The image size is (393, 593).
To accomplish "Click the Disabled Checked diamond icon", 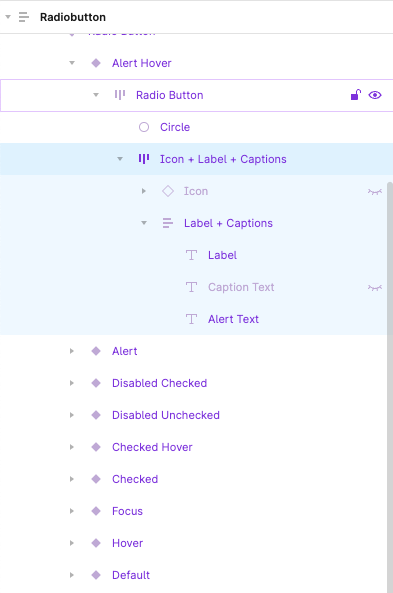I will coord(96,383).
